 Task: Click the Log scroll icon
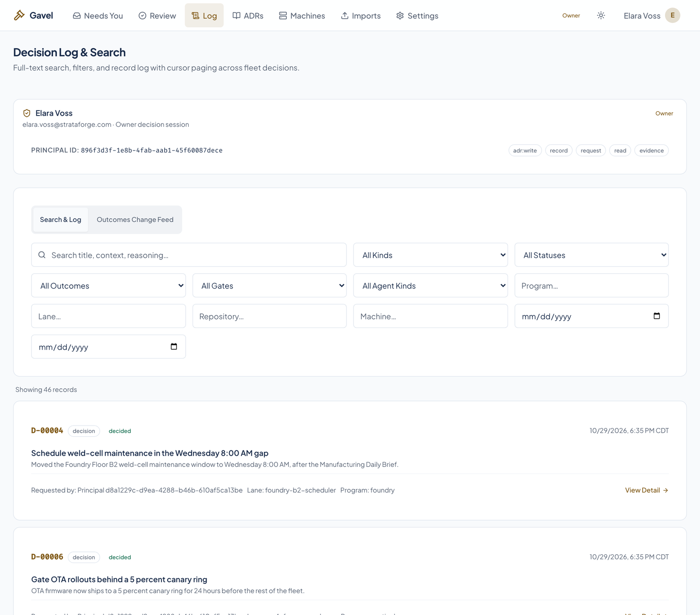pos(195,16)
